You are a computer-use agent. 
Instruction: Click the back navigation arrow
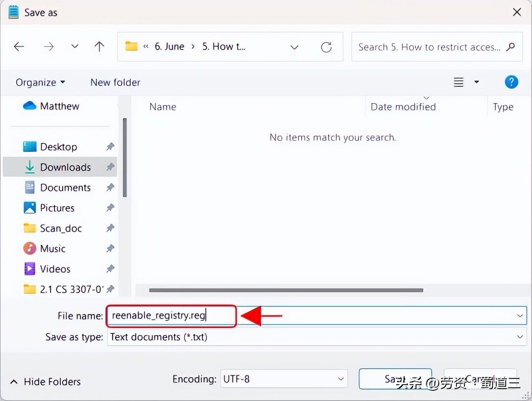pyautogui.click(x=19, y=47)
